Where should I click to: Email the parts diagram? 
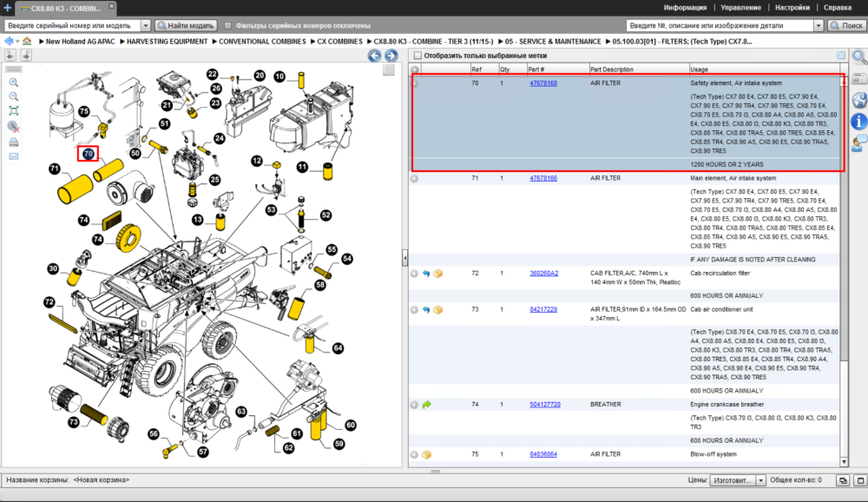(14, 156)
